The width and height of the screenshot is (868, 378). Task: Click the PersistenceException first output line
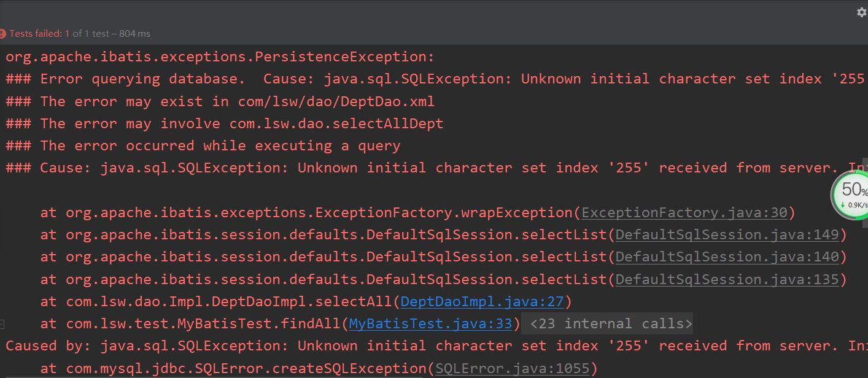pos(220,57)
